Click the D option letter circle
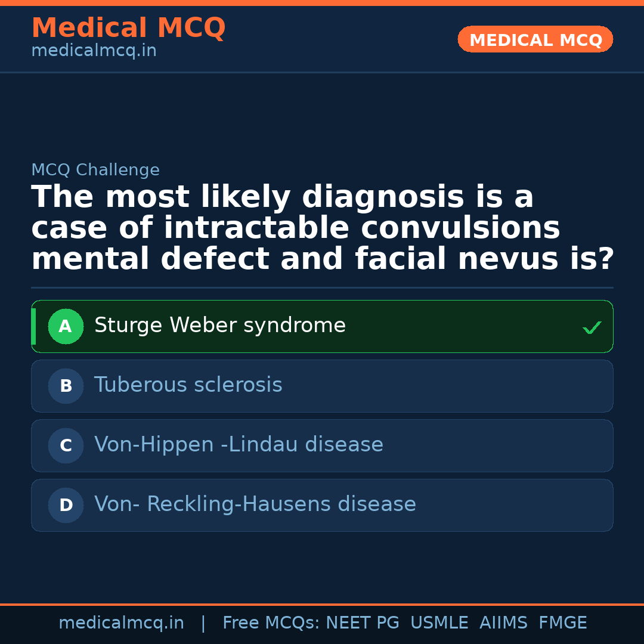644x644 pixels. pos(66,505)
